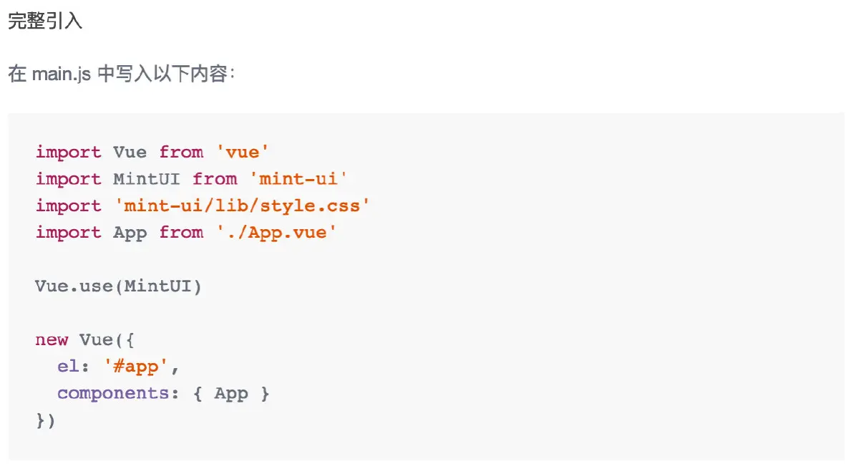Viewport: 868px width, 464px height.
Task: Click the { App } object value
Action: [230, 393]
